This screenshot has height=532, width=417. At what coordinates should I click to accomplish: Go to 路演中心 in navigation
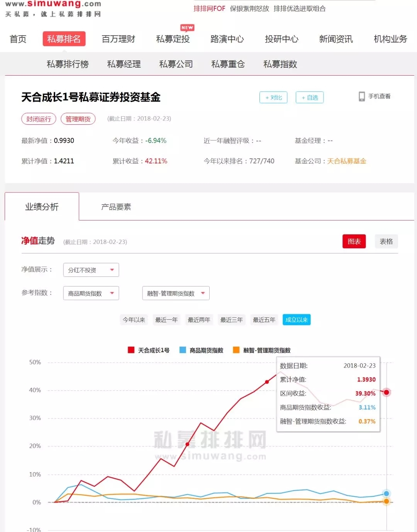pyautogui.click(x=227, y=39)
